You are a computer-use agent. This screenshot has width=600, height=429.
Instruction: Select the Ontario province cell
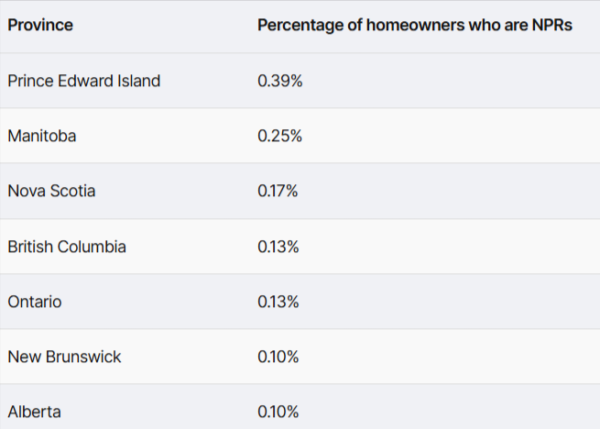click(36, 301)
